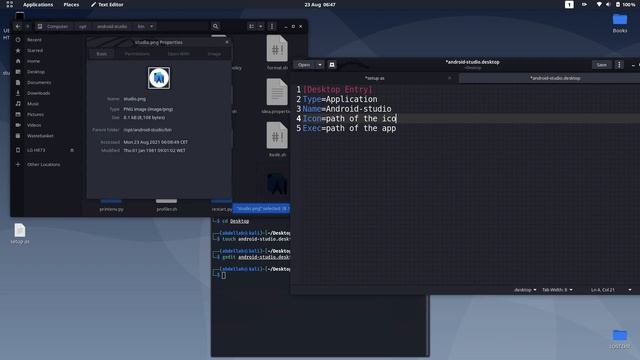This screenshot has height=360, width=640.
Task: Select Recent in file manager sidebar
Action: click(34, 40)
